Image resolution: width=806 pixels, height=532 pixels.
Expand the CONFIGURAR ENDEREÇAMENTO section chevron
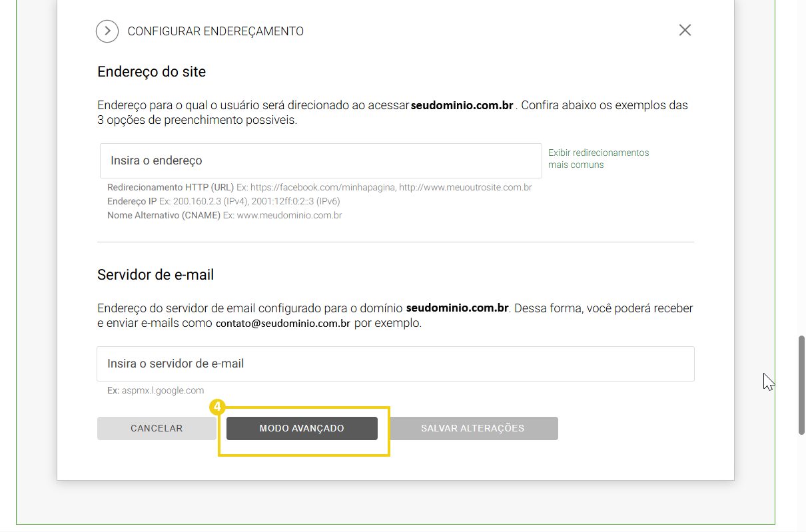[107, 31]
